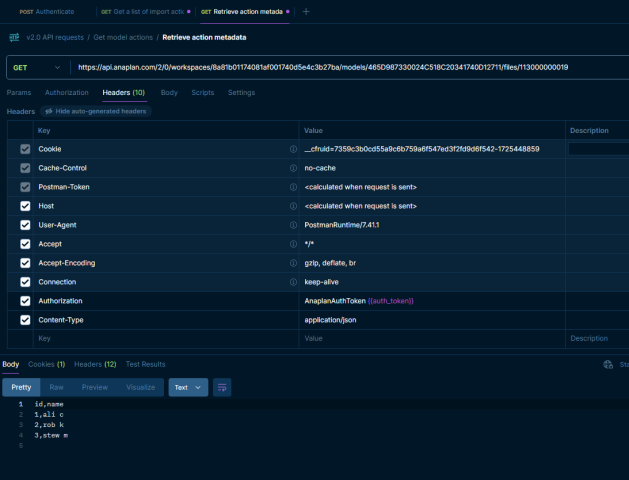The image size is (629, 480).
Task: Open Get model actions breadcrumb link
Action: 123,37
